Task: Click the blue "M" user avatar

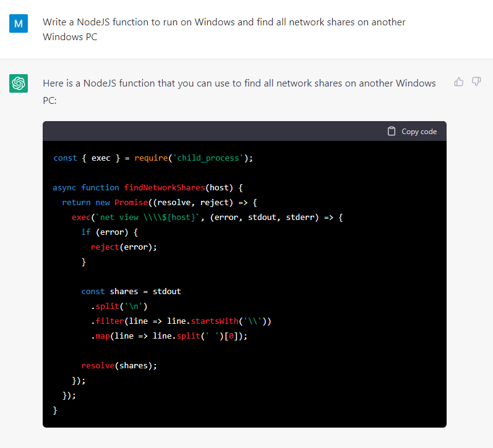Action: tap(19, 23)
